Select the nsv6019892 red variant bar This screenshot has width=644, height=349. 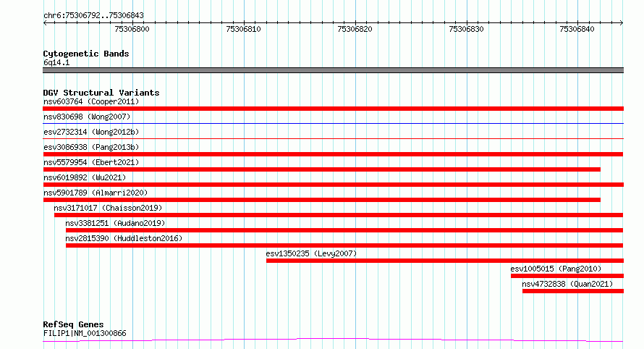tap(333, 185)
